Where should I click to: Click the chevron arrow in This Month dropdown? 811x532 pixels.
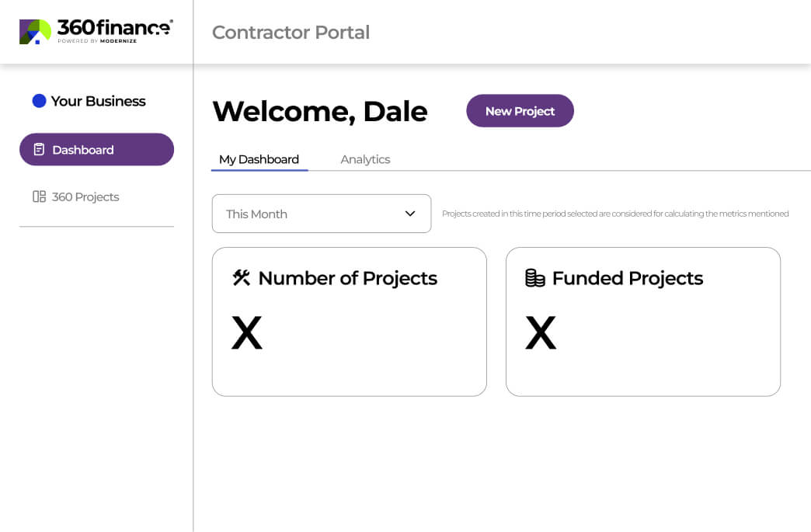[410, 214]
